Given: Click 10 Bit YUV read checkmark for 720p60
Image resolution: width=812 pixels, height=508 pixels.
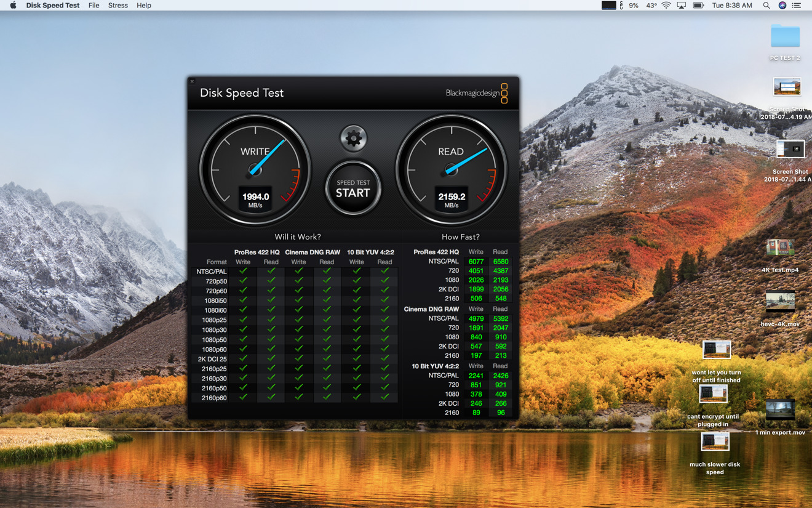Looking at the screenshot, I should click(x=384, y=291).
